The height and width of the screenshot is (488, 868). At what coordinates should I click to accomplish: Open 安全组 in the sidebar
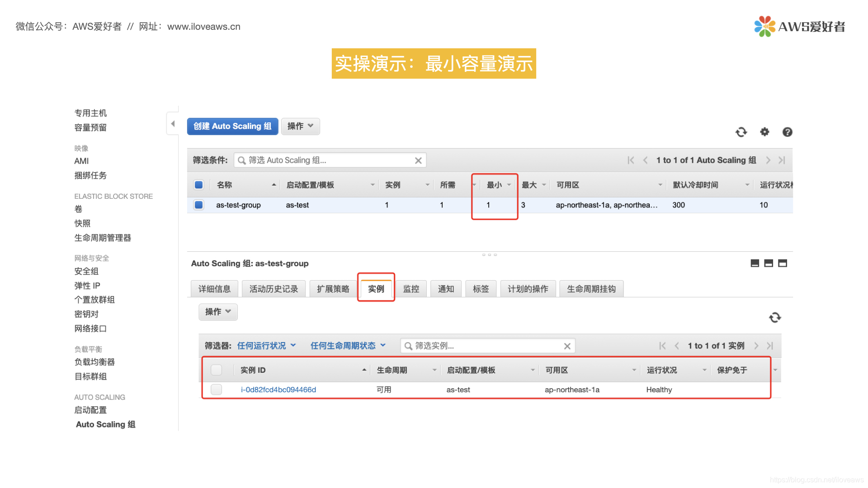[x=86, y=271]
